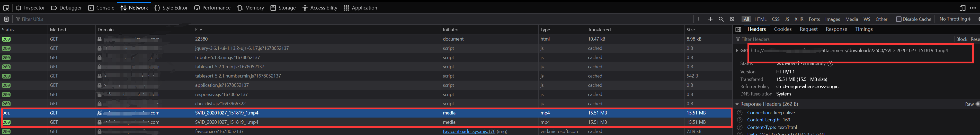
Task: Switch to the Debugger tab
Action: pyautogui.click(x=66, y=8)
